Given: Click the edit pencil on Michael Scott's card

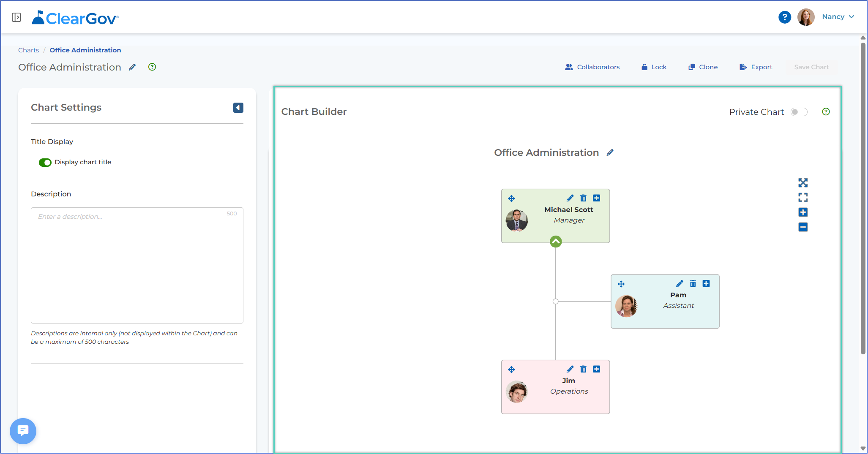Looking at the screenshot, I should [x=570, y=198].
